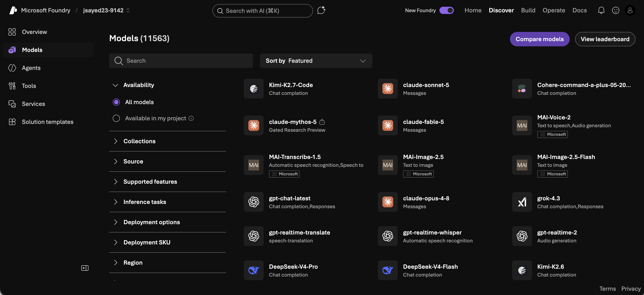Collapse the sidebar with the panel icon
The image size is (644, 295).
point(85,268)
